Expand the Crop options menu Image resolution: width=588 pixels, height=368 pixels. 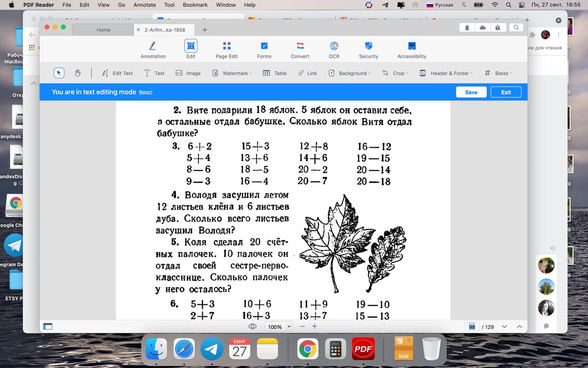click(x=395, y=73)
